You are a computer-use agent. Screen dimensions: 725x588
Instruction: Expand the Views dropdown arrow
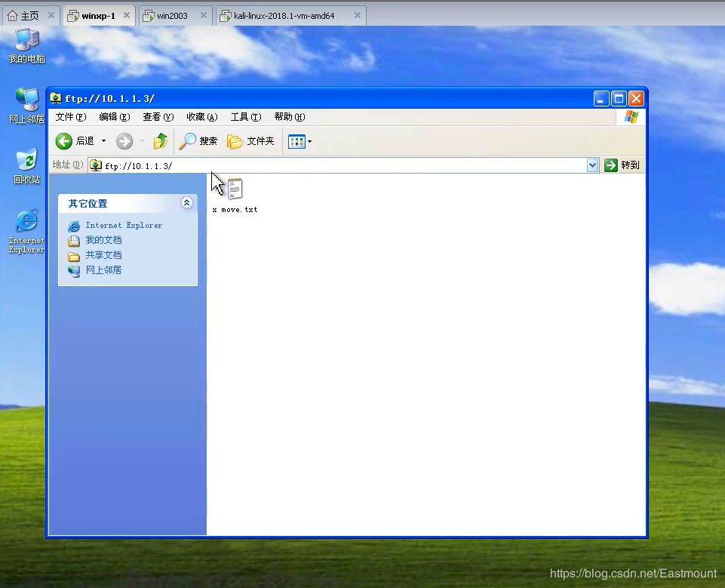click(310, 142)
